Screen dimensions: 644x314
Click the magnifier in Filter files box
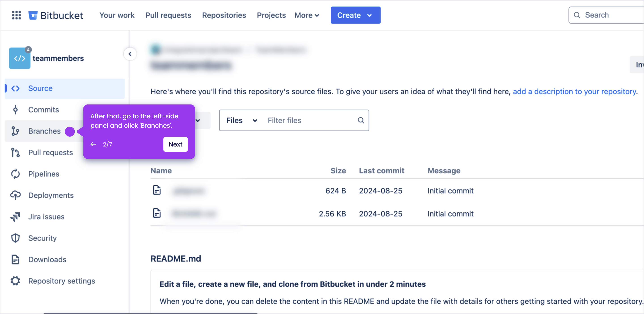pyautogui.click(x=361, y=120)
